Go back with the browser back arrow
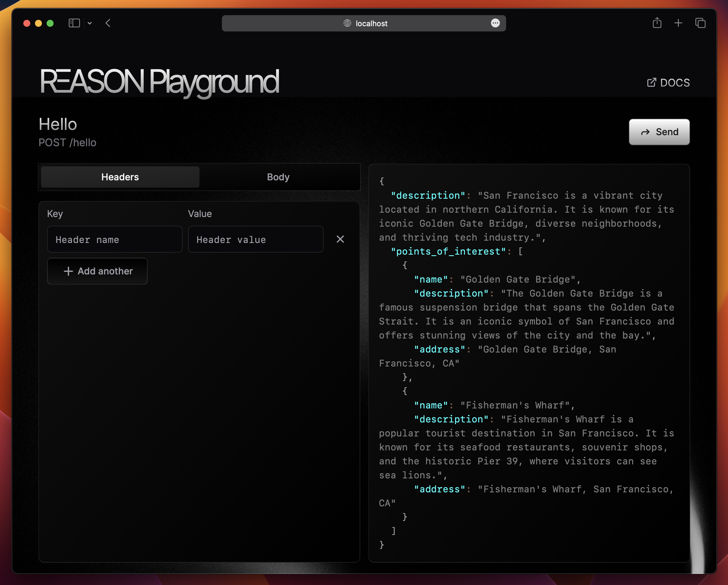The image size is (728, 585). [x=108, y=23]
